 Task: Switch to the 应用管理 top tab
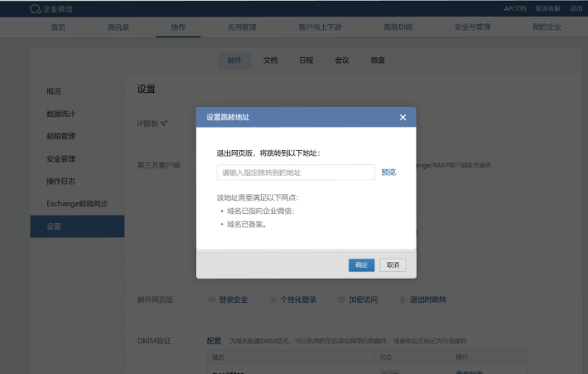(x=242, y=27)
